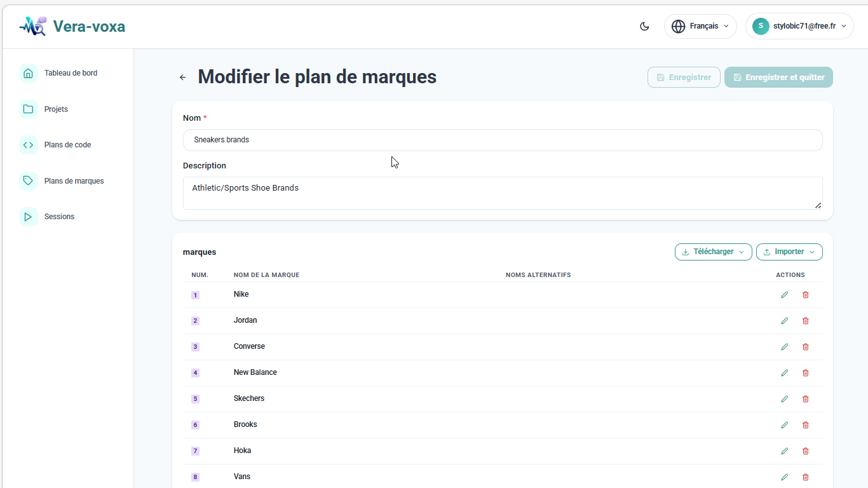Open the Projets folder icon
Screen dimensions: 868x488
click(28, 109)
